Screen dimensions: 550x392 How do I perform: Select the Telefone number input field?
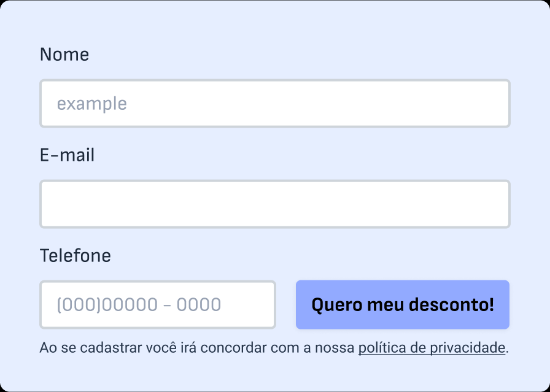point(158,305)
